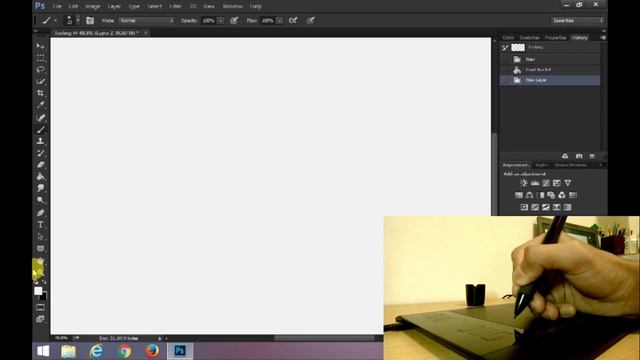Select the Horizontal Type tool

(40, 225)
